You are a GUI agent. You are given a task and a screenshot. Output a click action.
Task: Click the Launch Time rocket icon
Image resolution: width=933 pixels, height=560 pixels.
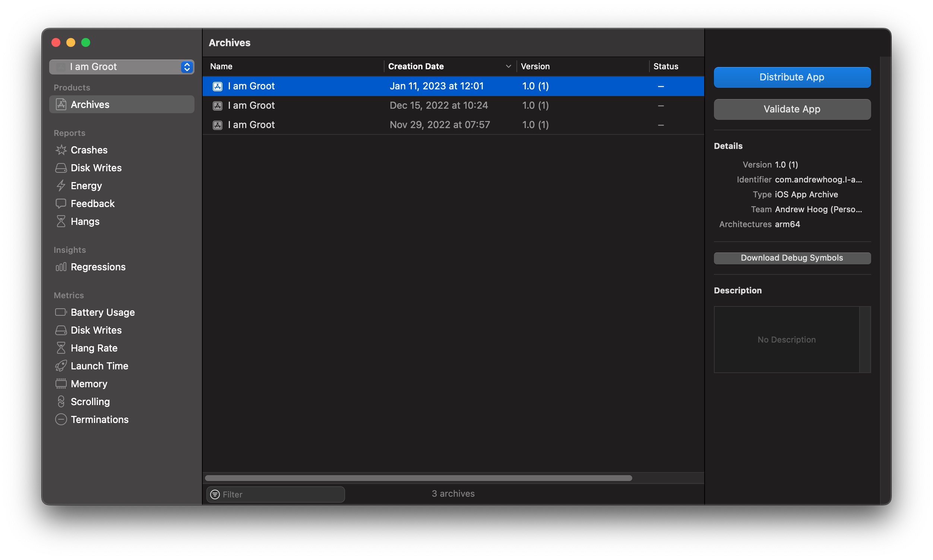61,366
